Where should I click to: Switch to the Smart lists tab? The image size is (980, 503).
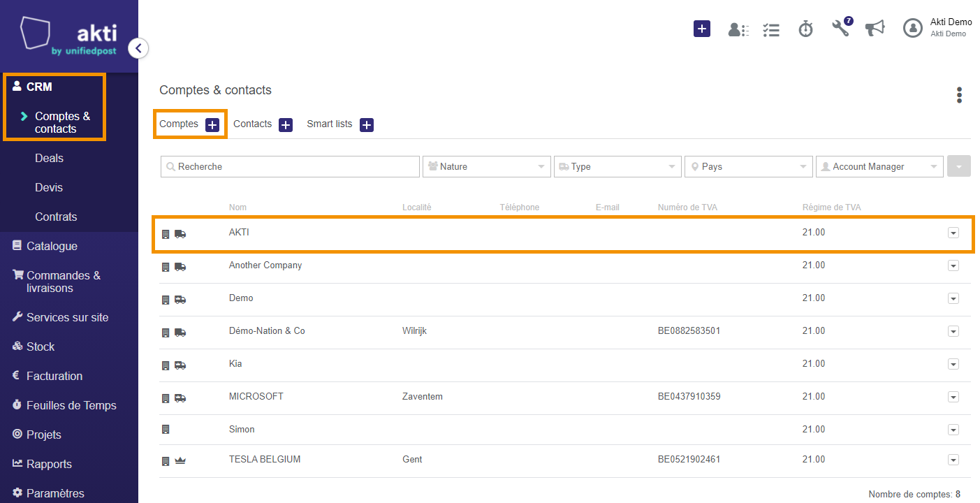coord(330,124)
